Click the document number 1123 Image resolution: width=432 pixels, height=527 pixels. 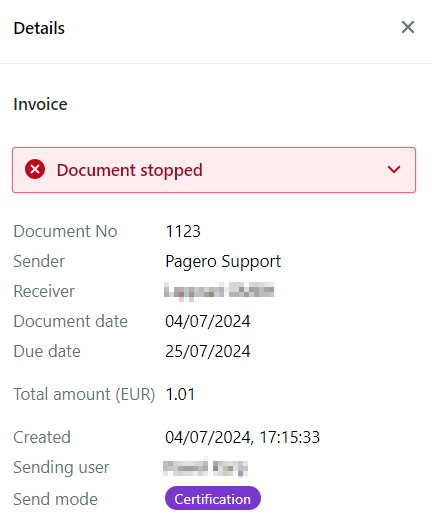coord(183,231)
